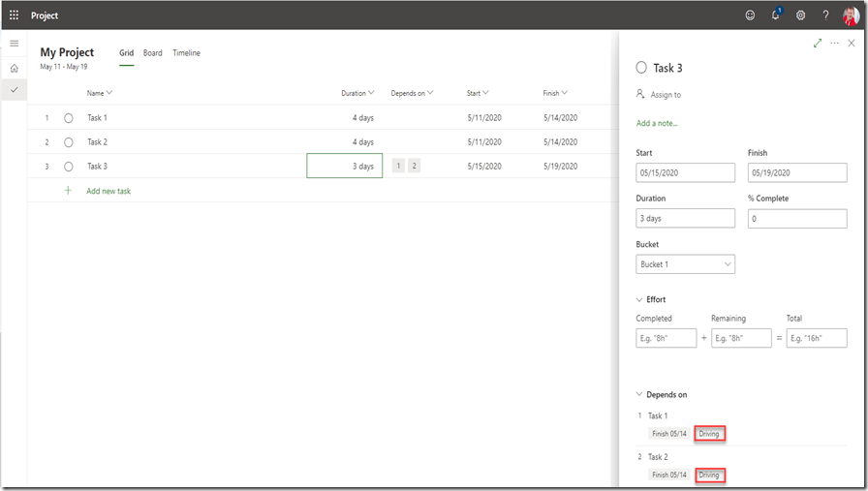
Task: Mark Task 1 as complete
Action: [69, 118]
